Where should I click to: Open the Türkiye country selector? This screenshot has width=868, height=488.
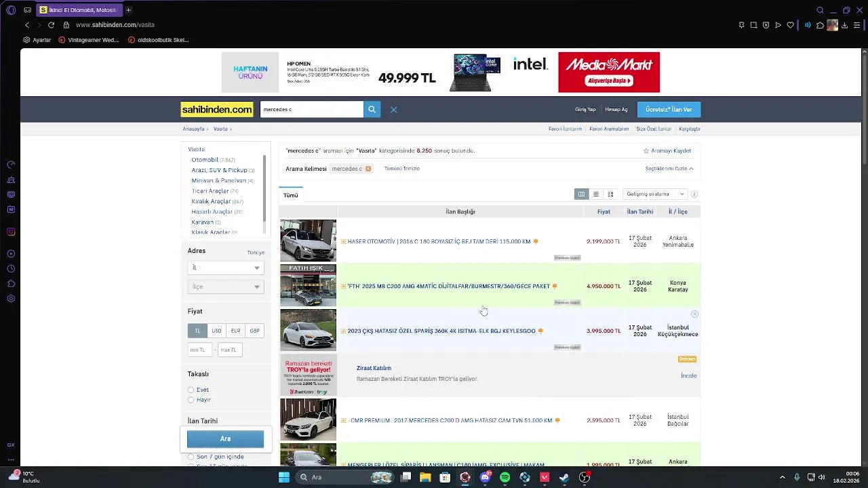pyautogui.click(x=256, y=253)
